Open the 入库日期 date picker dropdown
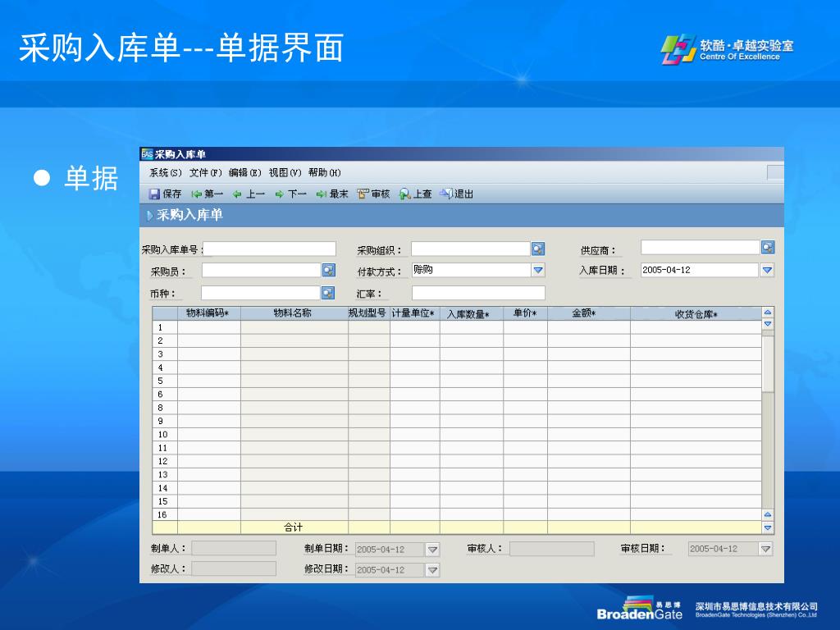This screenshot has width=840, height=630. [767, 271]
